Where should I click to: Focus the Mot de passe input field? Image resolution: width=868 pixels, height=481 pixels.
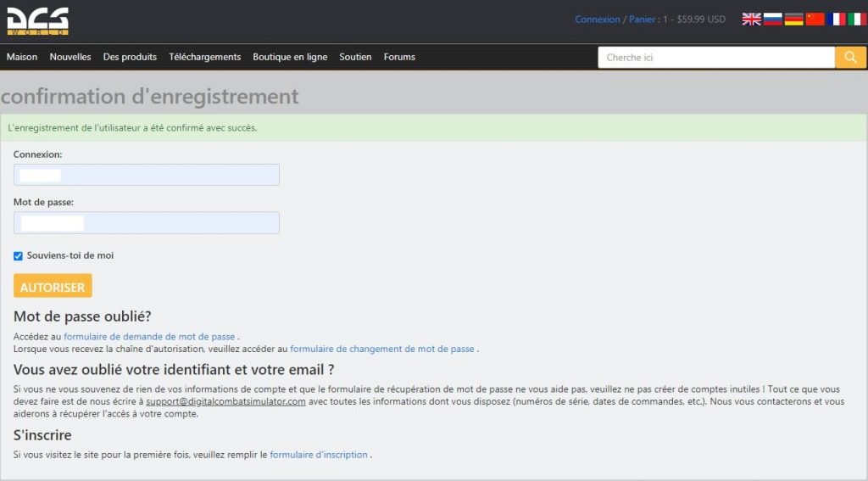coord(147,223)
